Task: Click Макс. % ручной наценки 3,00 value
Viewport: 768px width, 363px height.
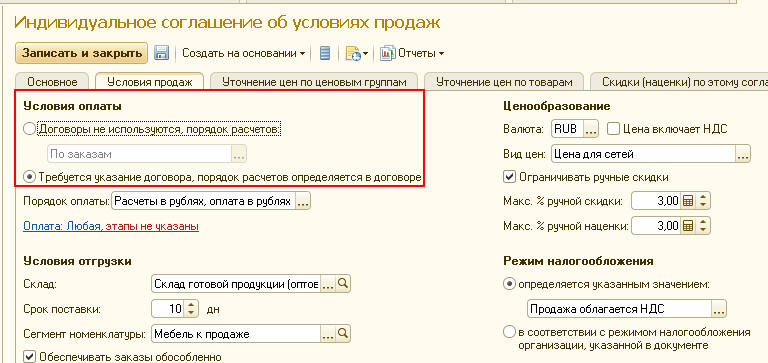Action: [656, 226]
